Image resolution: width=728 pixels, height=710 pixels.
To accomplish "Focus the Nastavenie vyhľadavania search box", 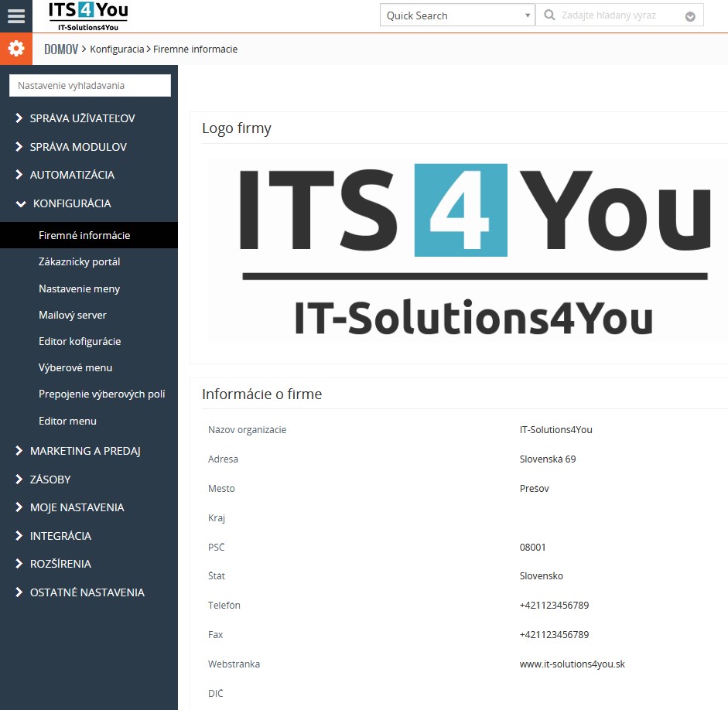I will click(x=90, y=85).
